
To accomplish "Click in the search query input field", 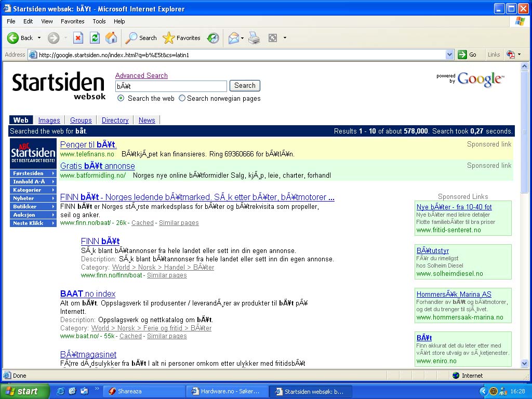I will coord(171,86).
